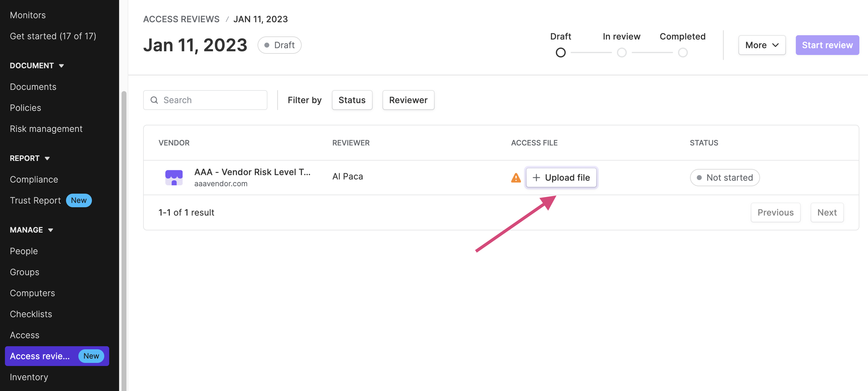Collapse the DOCUMENT sidebar section
The image size is (868, 391).
coord(37,65)
